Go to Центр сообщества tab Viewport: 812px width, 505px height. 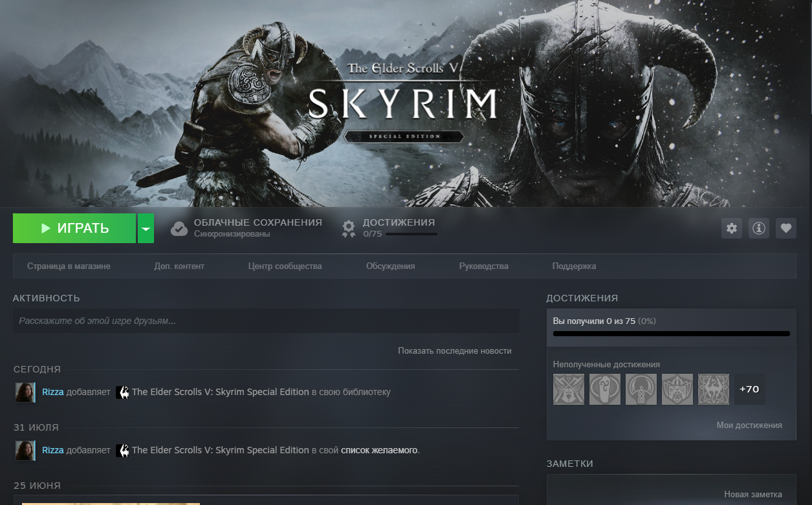tap(285, 266)
